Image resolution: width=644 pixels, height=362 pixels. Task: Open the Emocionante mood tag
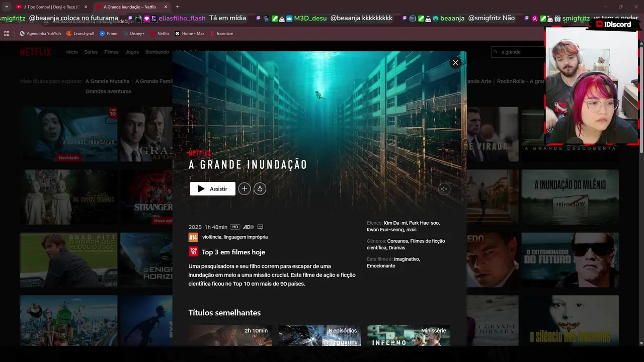[x=381, y=266]
